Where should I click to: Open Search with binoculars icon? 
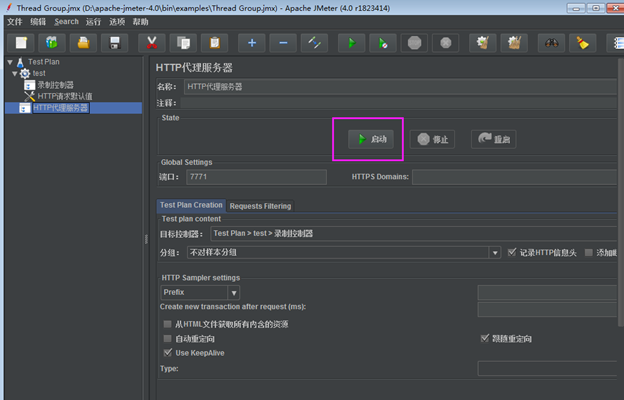551,43
